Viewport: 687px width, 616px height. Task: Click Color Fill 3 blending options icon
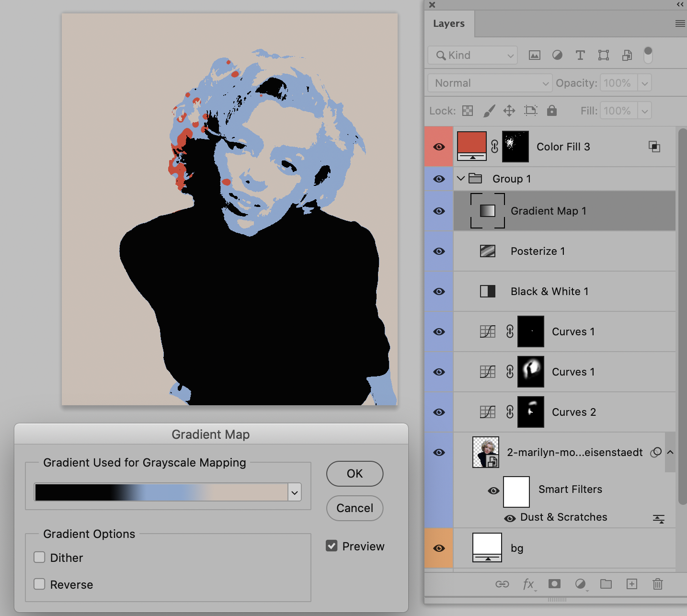pos(654,147)
